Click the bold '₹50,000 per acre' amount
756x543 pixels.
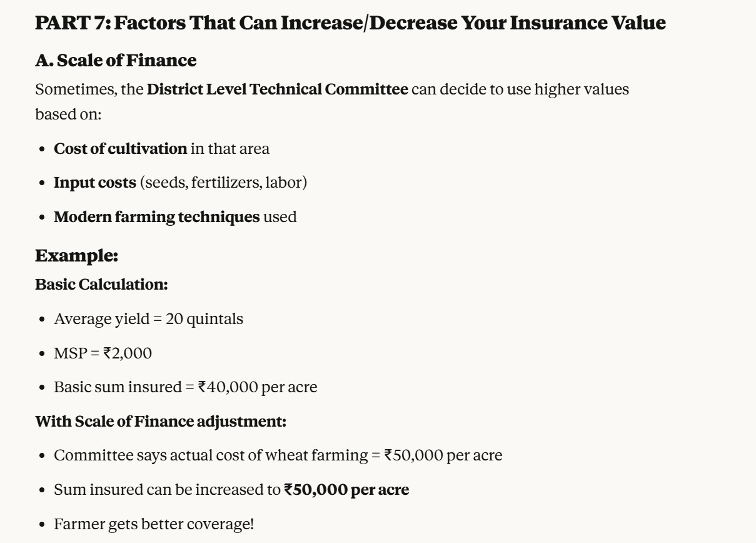(346, 490)
